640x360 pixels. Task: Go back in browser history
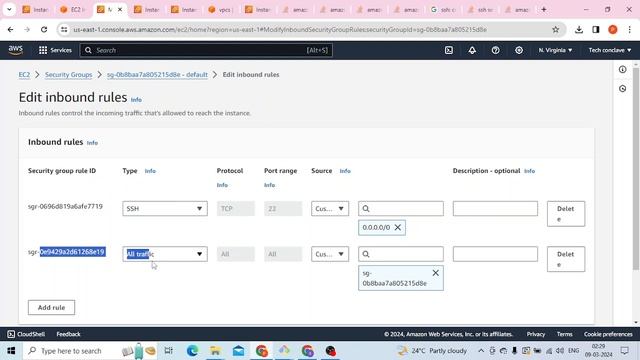[10, 29]
